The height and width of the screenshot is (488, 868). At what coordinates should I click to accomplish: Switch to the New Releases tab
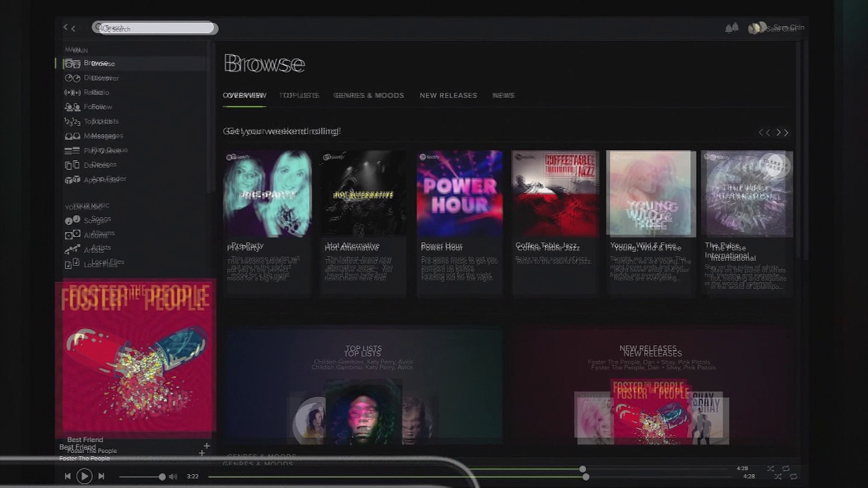448,95
